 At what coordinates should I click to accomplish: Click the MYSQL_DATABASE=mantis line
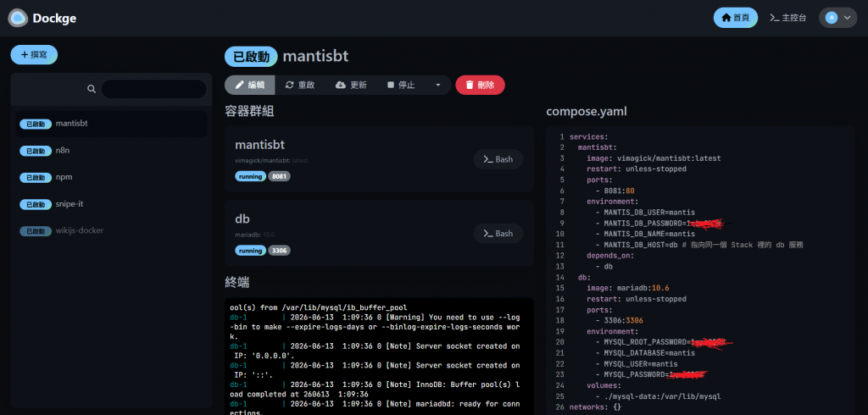[x=645, y=353]
